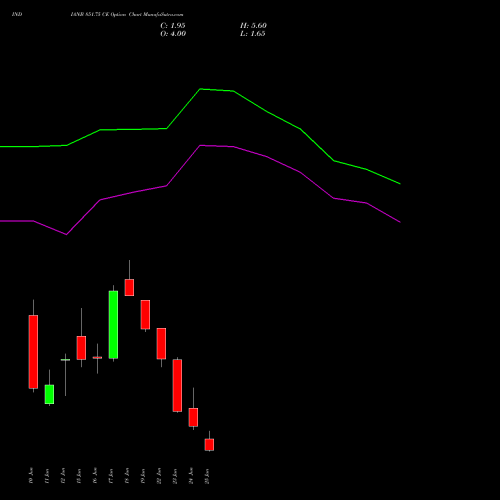The width and height of the screenshot is (500, 500).
Task: Select the 17 date label on x-axis
Action: coord(111,476)
